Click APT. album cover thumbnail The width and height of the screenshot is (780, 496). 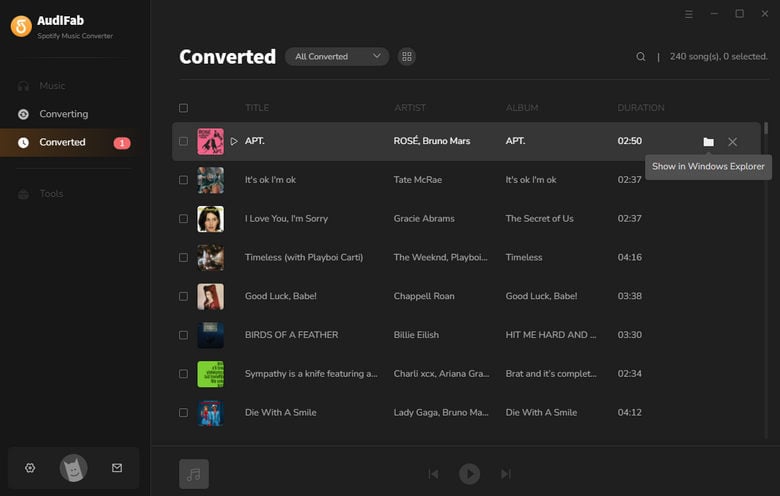[x=210, y=141]
